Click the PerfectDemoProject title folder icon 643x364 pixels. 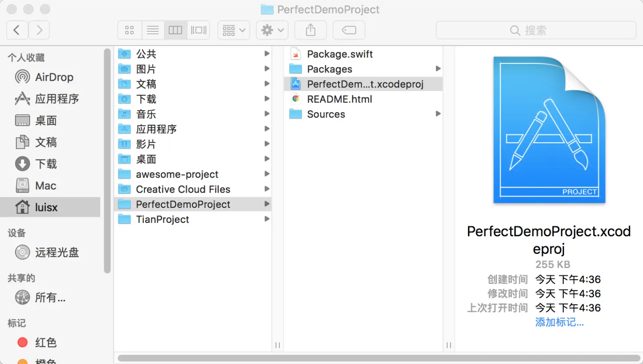click(267, 9)
